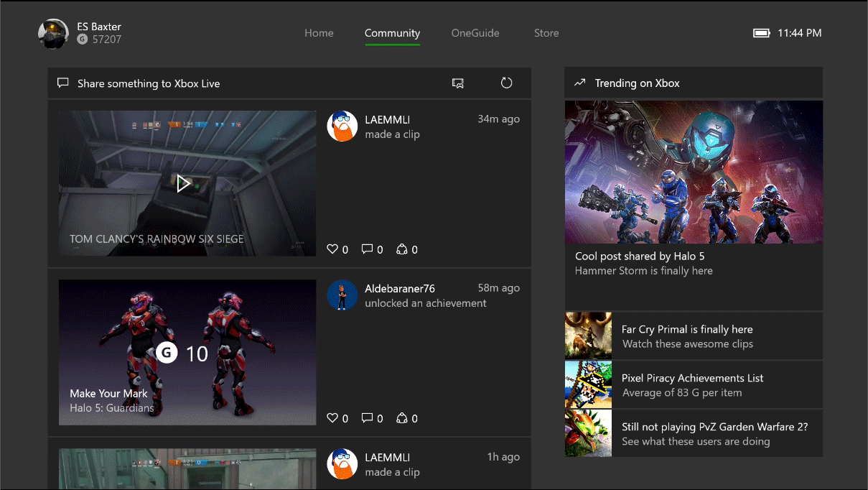Click the 11:44 PM clock

coord(800,33)
